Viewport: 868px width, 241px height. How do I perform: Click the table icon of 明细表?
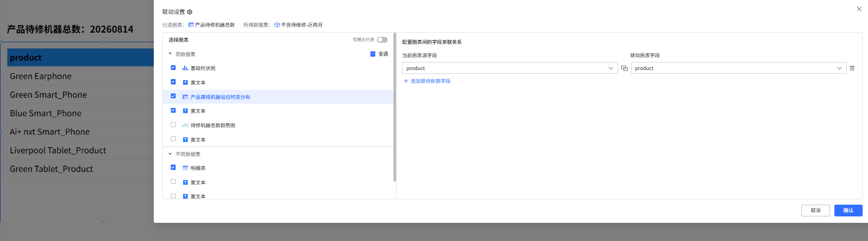point(185,168)
